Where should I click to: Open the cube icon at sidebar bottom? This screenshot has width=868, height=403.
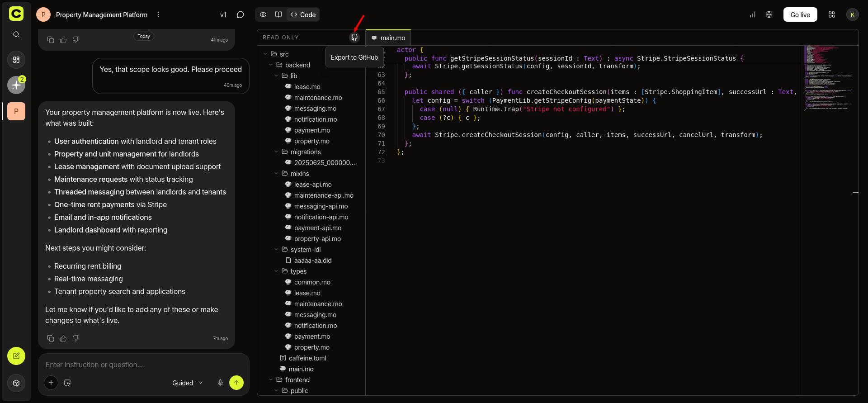[16, 383]
